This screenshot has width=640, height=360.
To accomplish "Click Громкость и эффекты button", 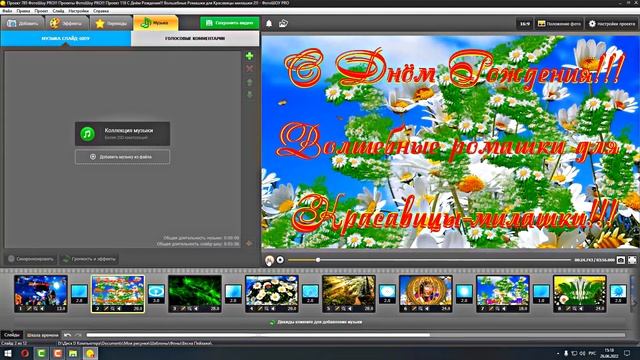I will coord(89,259).
